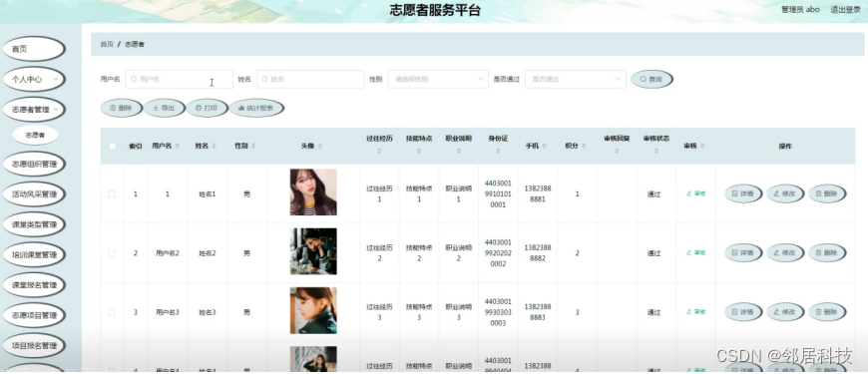Open the avatar thumbnail of 姓名3
Screen dimensions: 868x374
313,310
